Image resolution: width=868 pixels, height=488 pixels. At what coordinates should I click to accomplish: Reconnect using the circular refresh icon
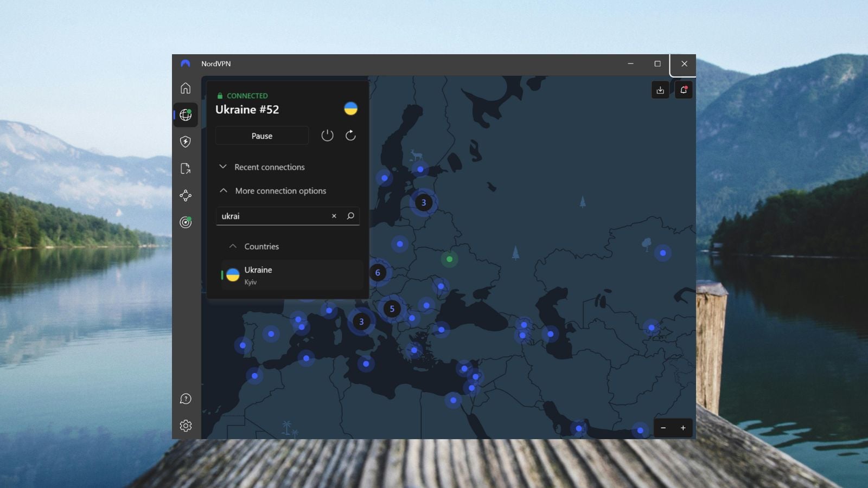[350, 136]
